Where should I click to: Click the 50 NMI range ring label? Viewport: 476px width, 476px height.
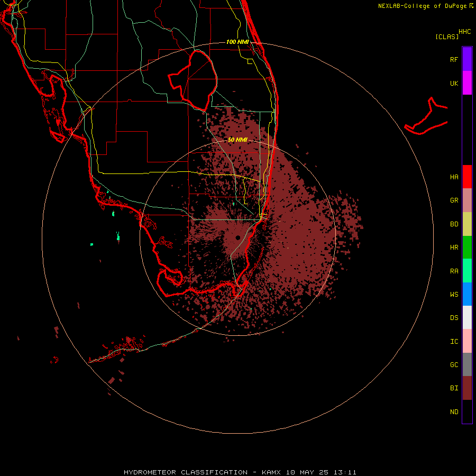click(237, 140)
